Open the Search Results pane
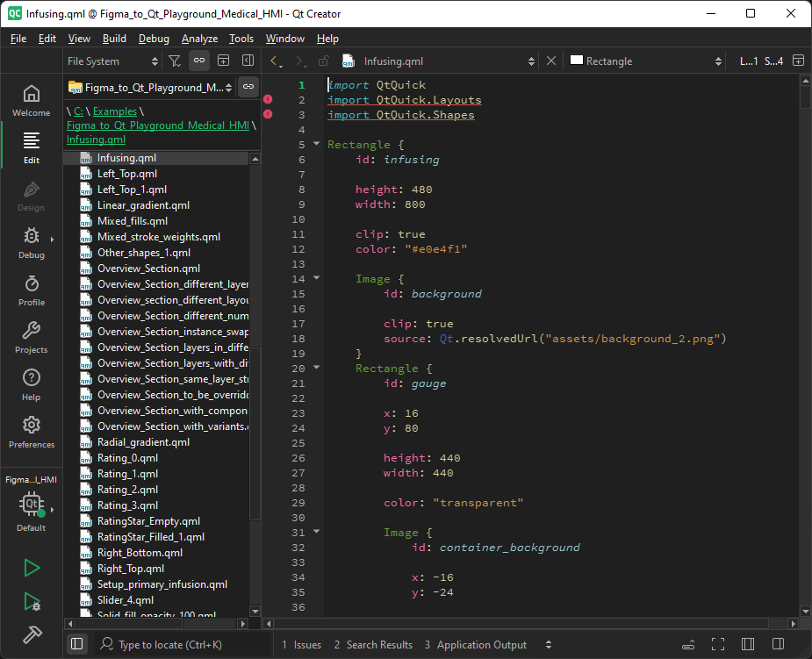Viewport: 812px width, 659px height. [373, 644]
